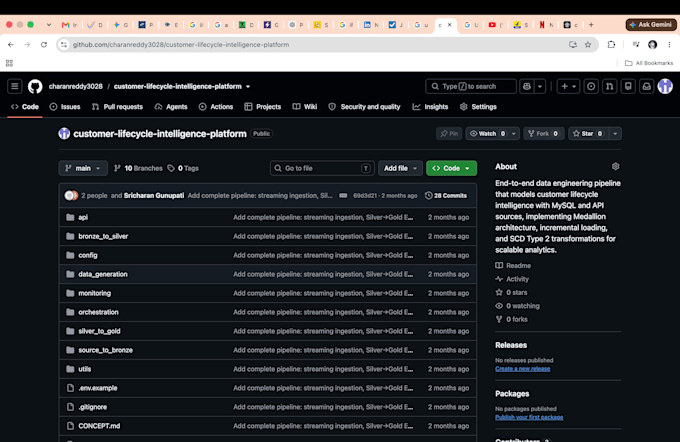Open the silver_to_gold folder
This screenshot has height=442, width=680.
[x=99, y=331]
